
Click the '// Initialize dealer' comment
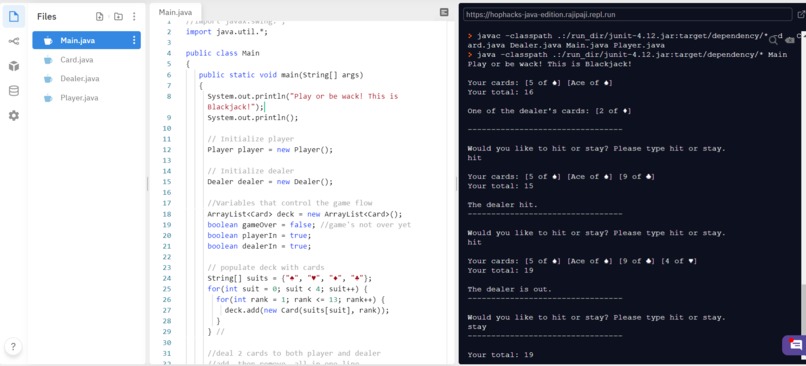click(x=250, y=171)
